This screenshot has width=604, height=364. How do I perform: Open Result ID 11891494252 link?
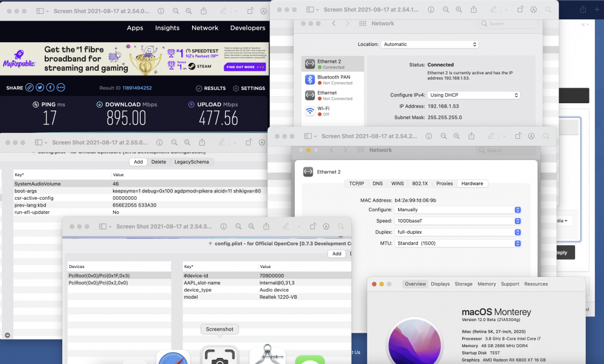tap(137, 88)
